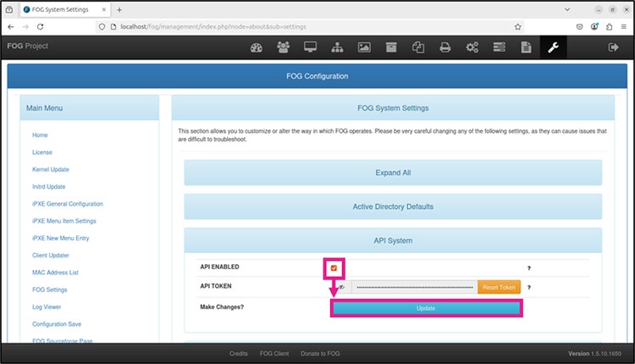Open the Pocket save icon in toolbar

tap(579, 27)
